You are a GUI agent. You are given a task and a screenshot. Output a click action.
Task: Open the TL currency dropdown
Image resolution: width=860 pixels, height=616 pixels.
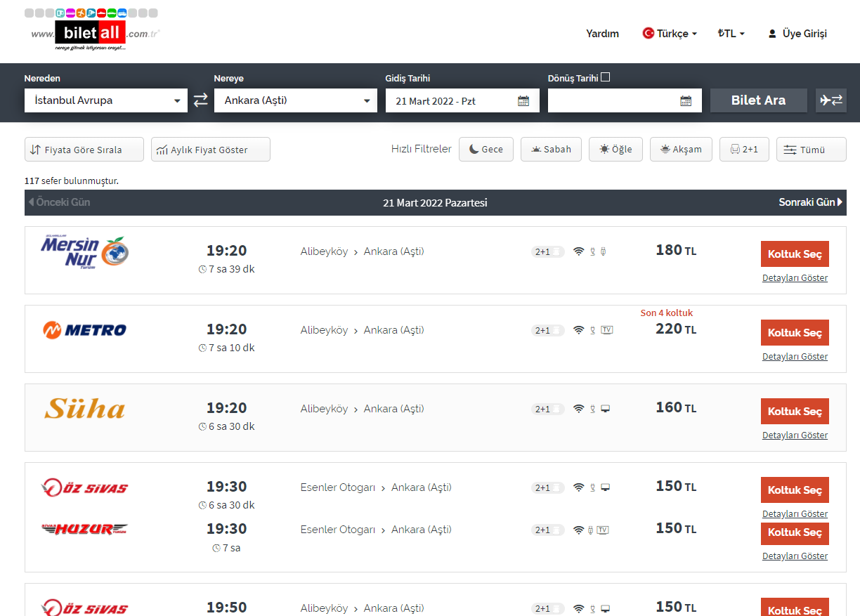point(731,34)
